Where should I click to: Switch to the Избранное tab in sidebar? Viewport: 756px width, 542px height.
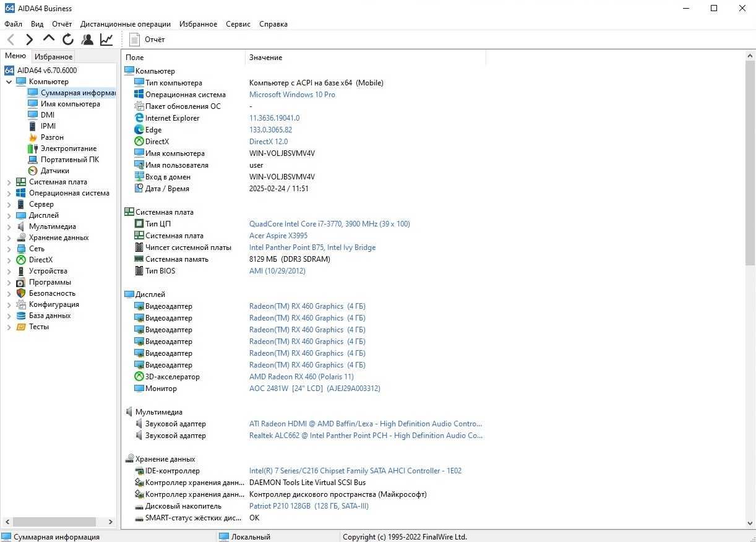pyautogui.click(x=54, y=57)
